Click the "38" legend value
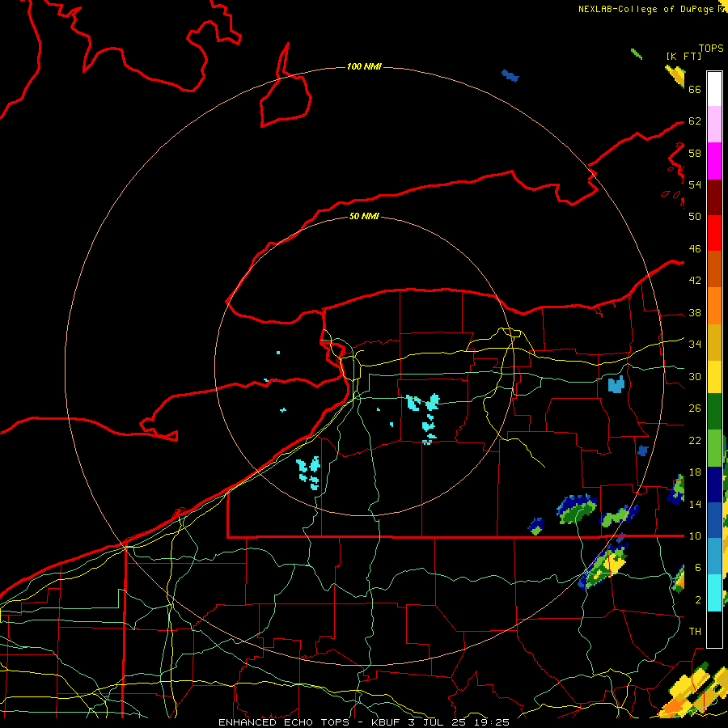728x728 pixels. point(695,313)
